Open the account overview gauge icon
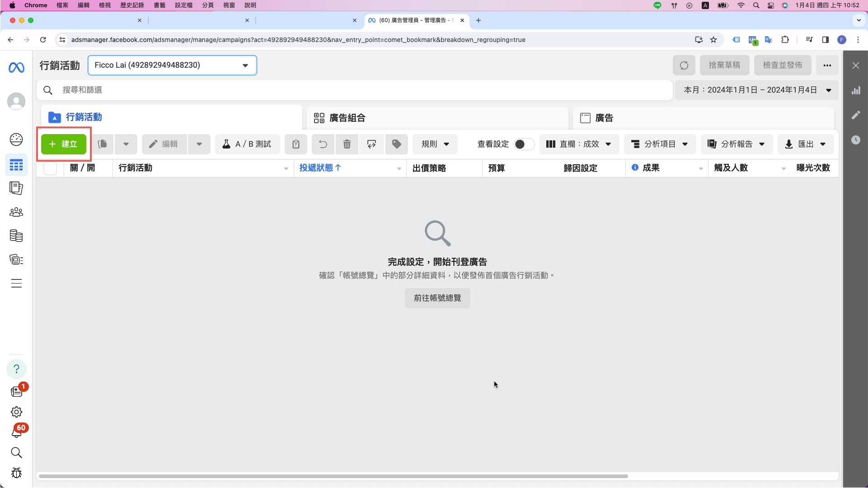Viewport: 868px width, 488px height. (16, 139)
